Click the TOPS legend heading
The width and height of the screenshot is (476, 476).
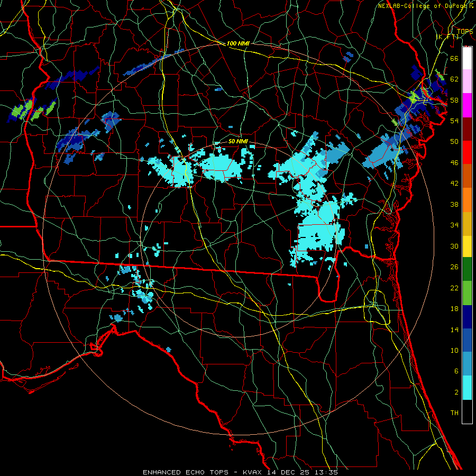465,31
